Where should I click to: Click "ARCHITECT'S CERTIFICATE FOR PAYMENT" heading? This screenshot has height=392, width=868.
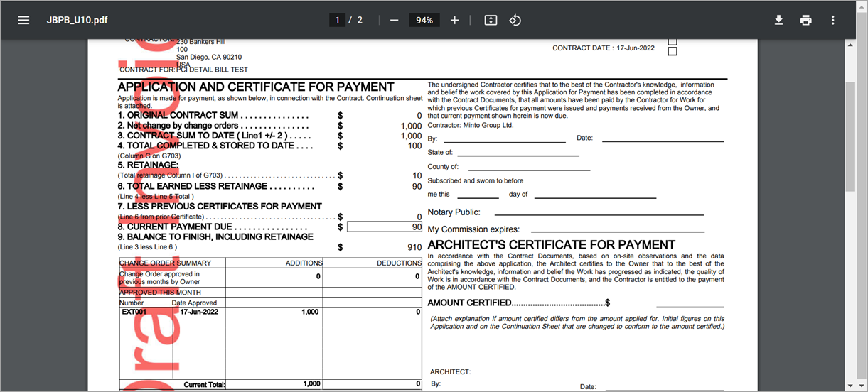click(552, 245)
